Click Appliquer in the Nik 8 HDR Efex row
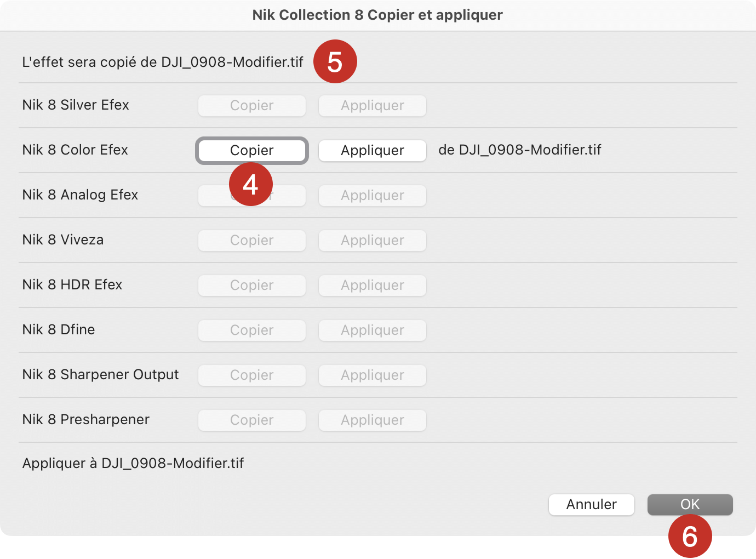756x559 pixels. 373,286
